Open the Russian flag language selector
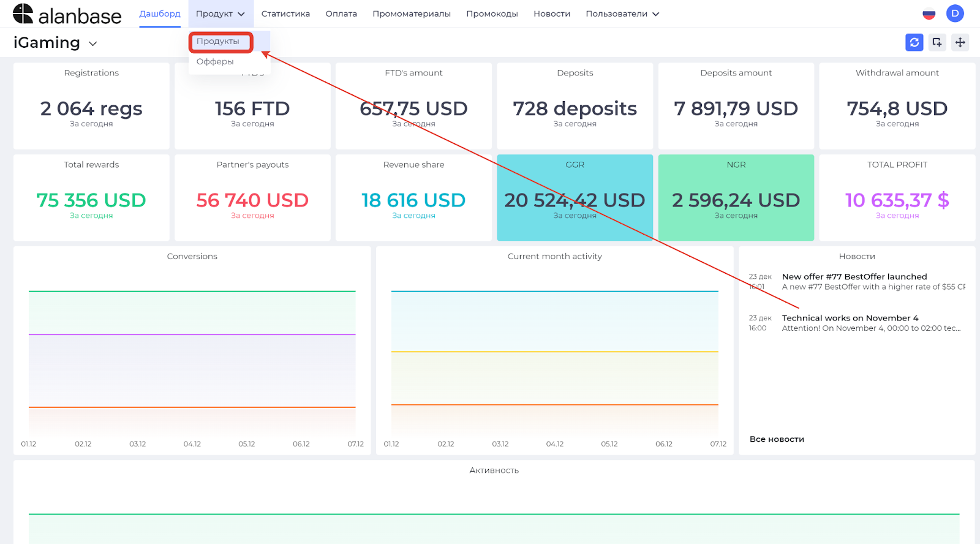The image size is (980, 544). coord(929,13)
